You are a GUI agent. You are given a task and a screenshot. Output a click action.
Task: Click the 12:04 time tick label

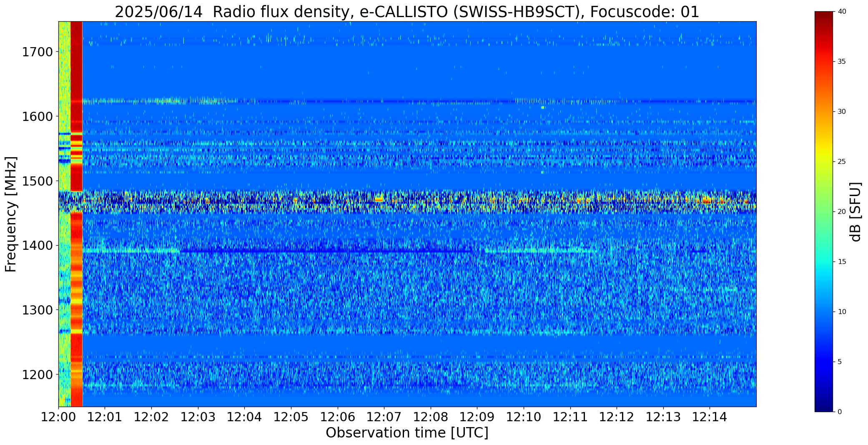(245, 417)
